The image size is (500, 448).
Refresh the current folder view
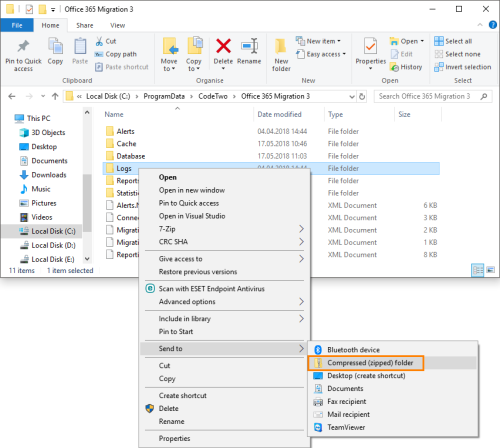[x=362, y=97]
